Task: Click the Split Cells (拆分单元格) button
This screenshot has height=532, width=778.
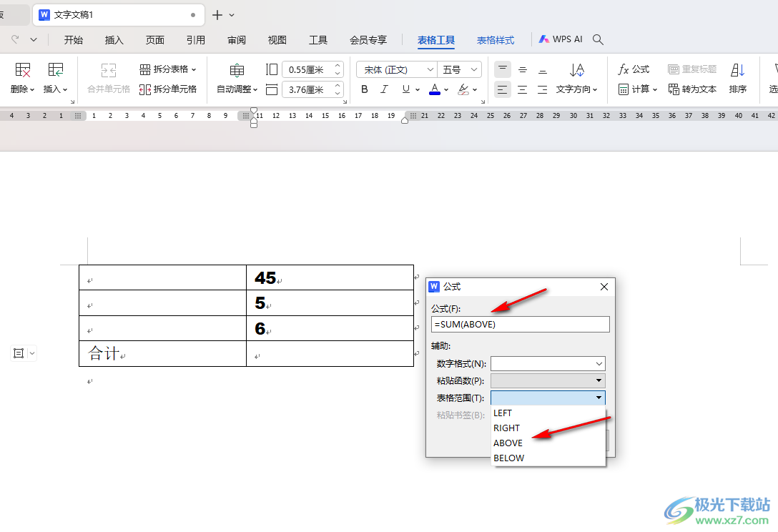Action: 168,89
